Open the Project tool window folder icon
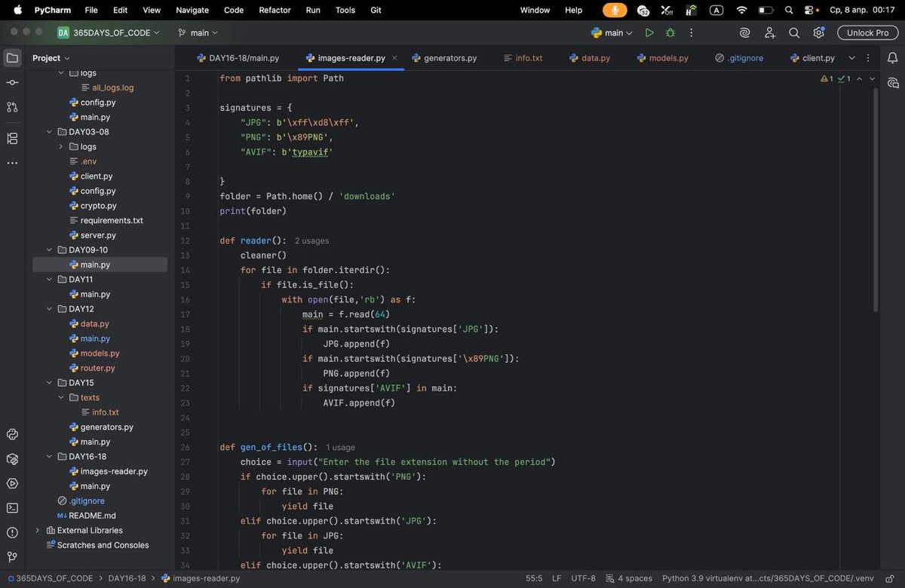Image resolution: width=905 pixels, height=588 pixels. [12, 58]
